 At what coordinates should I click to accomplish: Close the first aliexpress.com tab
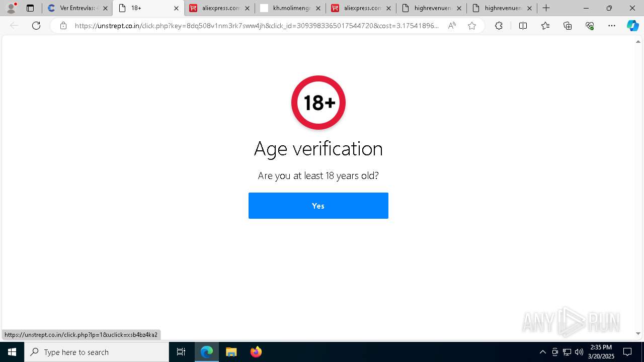pos(247,8)
